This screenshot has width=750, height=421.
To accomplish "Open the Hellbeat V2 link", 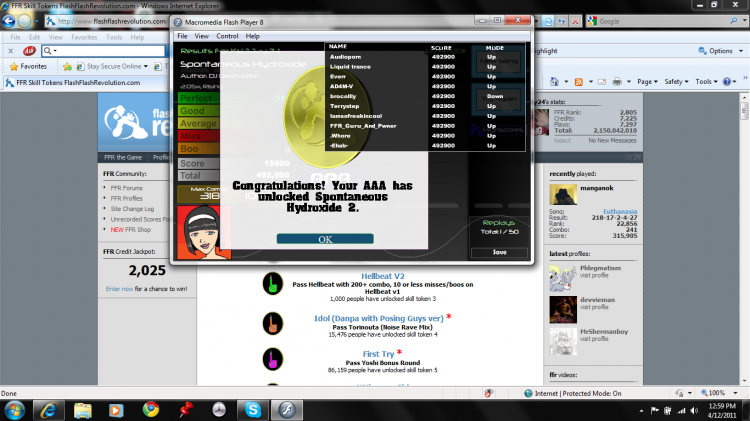I will 383,276.
